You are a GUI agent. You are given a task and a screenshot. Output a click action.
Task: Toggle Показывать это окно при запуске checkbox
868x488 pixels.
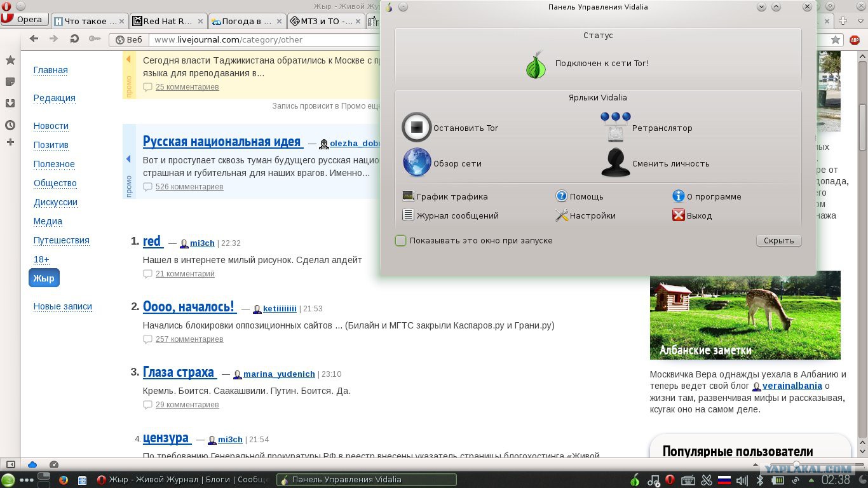400,241
